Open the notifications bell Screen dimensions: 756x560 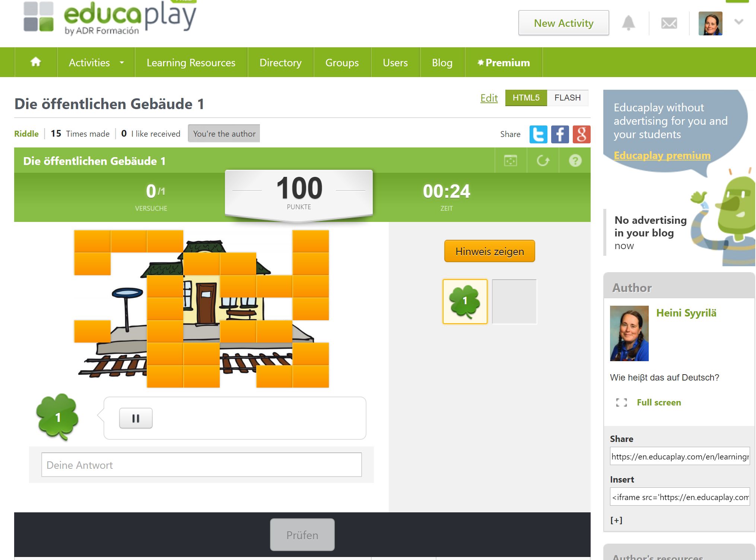point(629,23)
